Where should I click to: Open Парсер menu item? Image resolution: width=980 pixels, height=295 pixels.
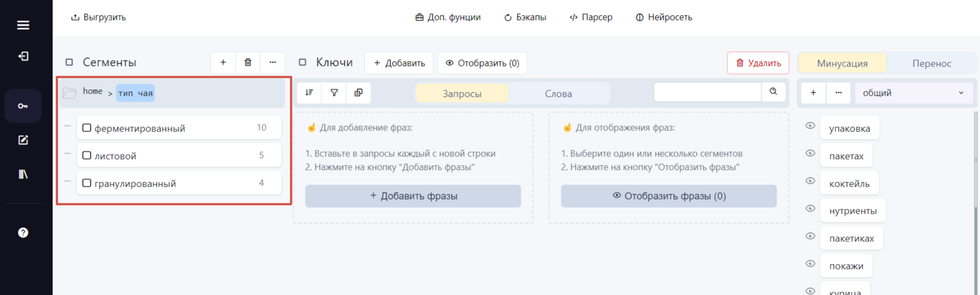[591, 17]
